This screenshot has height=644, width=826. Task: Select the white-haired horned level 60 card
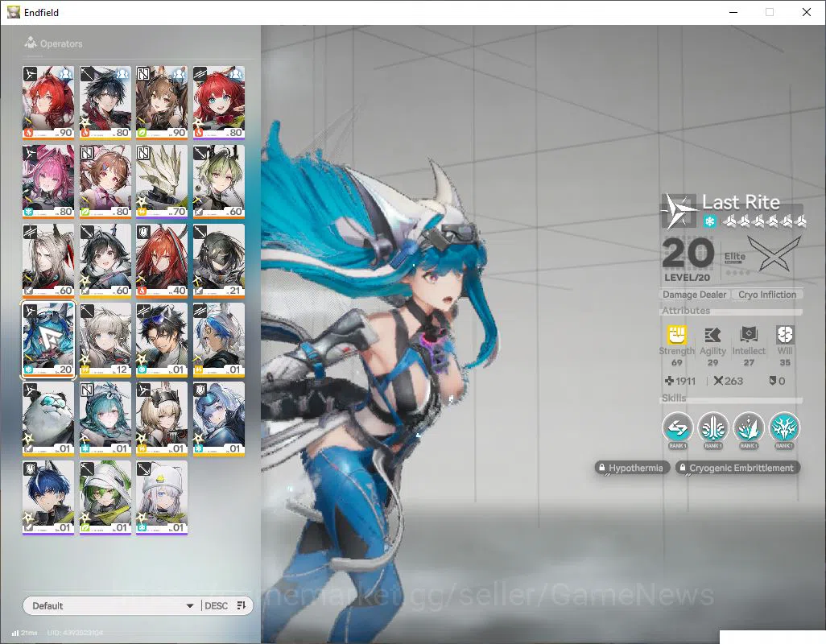(x=48, y=261)
